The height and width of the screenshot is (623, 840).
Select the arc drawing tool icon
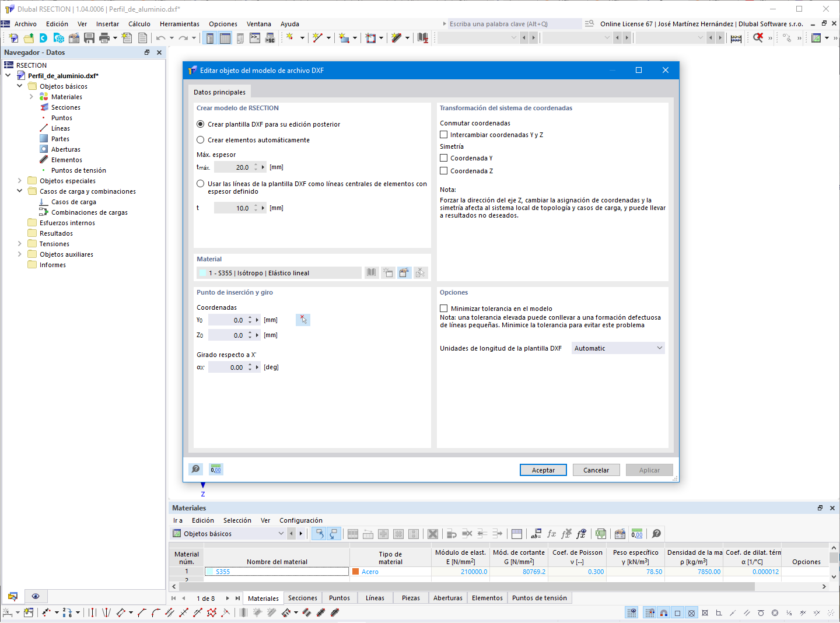[x=156, y=612]
